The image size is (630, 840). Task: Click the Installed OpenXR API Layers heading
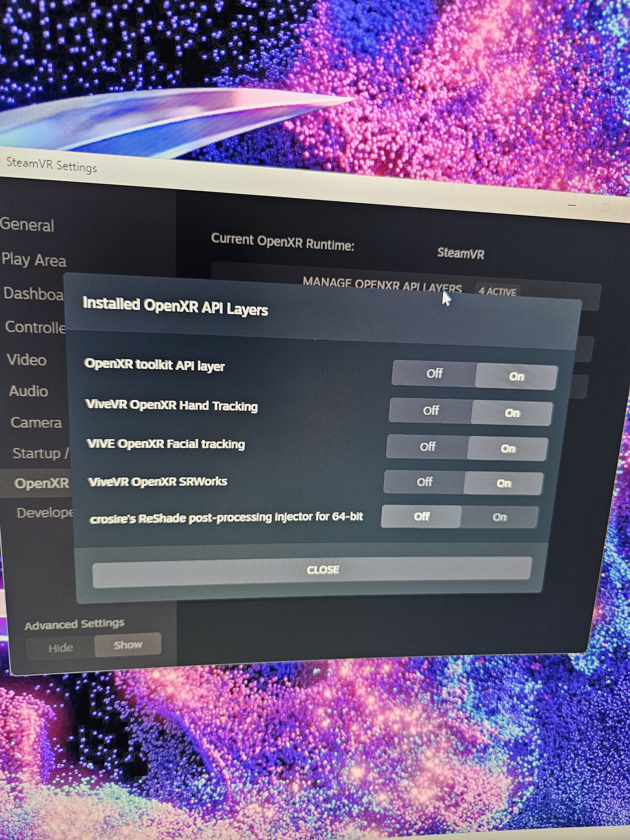pyautogui.click(x=175, y=306)
